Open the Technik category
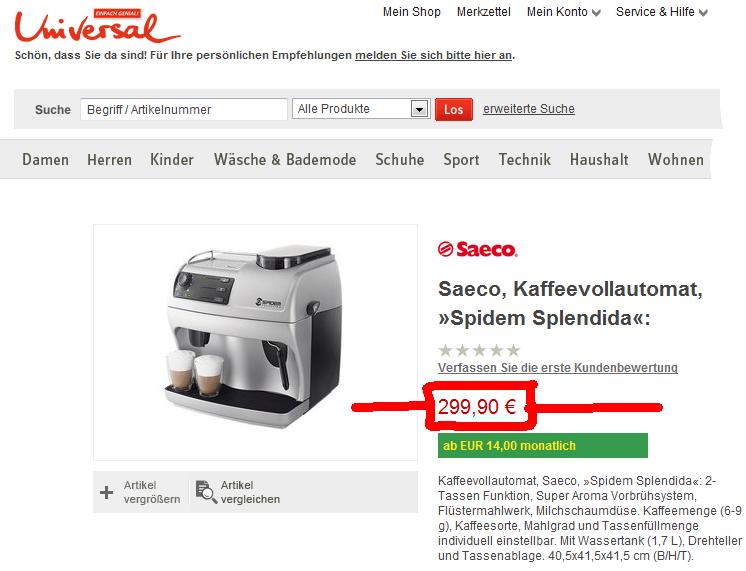746x571 pixels. pos(524,159)
